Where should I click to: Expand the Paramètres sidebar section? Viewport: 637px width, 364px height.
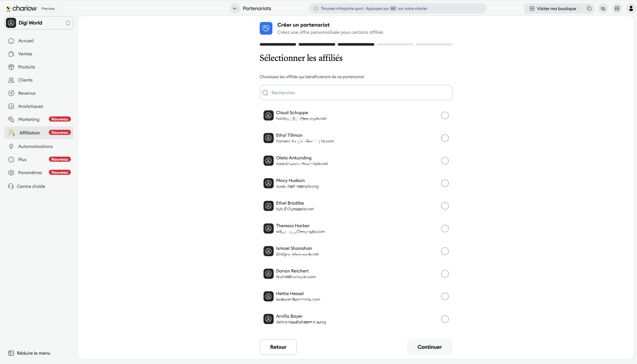30,172
